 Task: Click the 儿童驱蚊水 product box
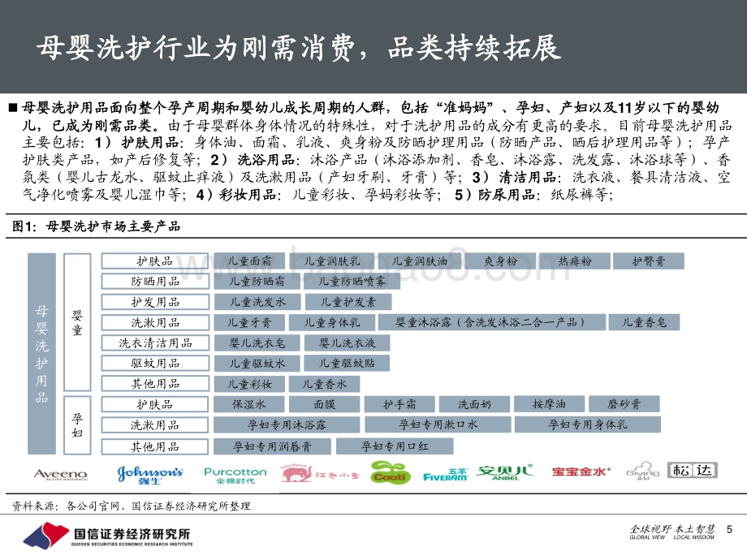(257, 364)
